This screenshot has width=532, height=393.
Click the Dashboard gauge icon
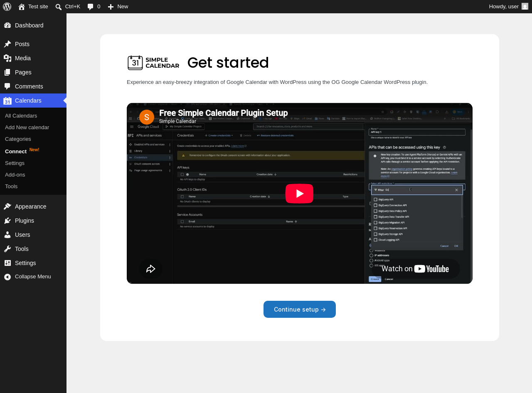7,25
